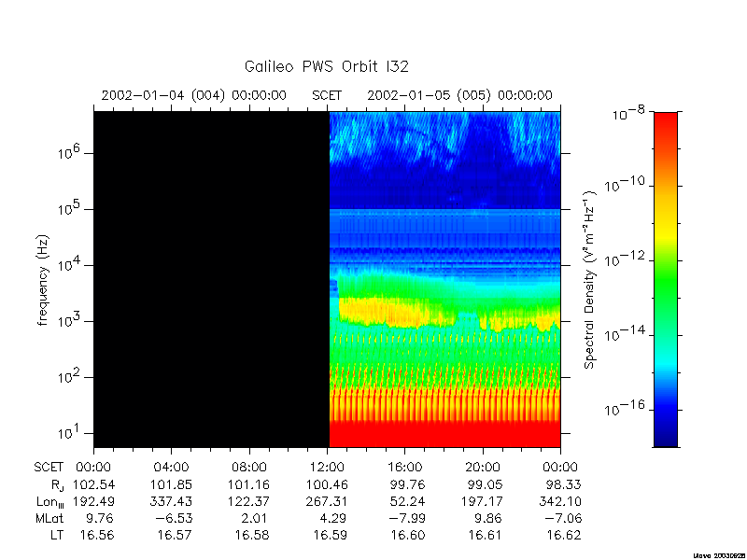Image resolution: width=747 pixels, height=560 pixels.
Task: Click the longitude value 337.43
Action: pyautogui.click(x=172, y=501)
